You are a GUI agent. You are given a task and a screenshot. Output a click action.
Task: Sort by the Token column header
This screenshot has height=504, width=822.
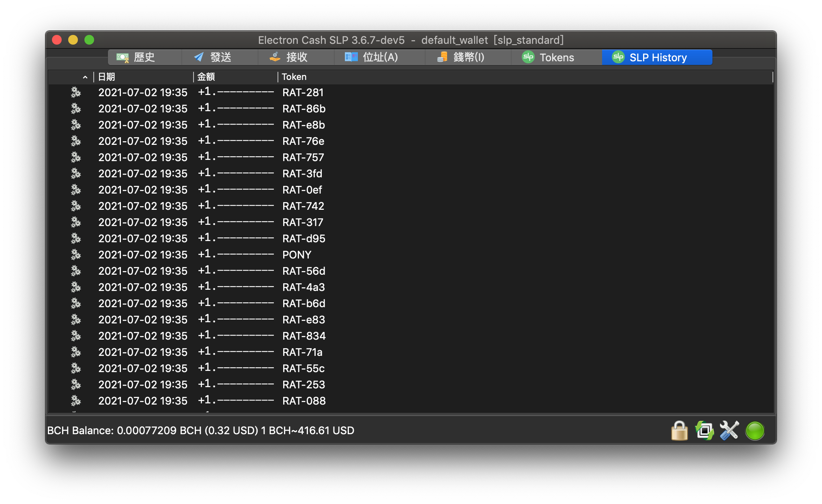tap(525, 77)
